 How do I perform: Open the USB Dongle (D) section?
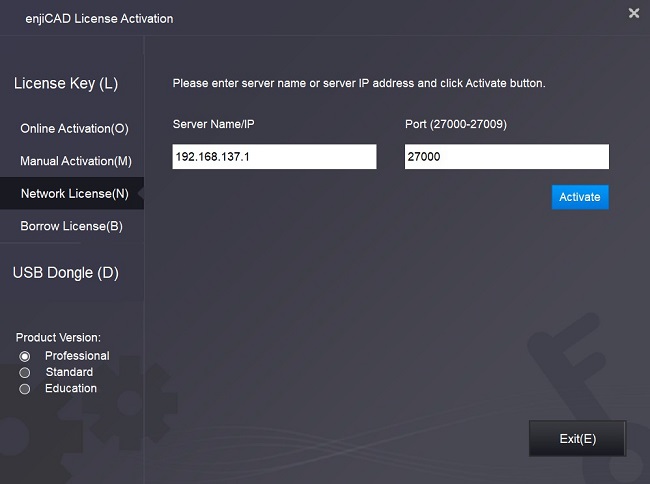tap(66, 273)
